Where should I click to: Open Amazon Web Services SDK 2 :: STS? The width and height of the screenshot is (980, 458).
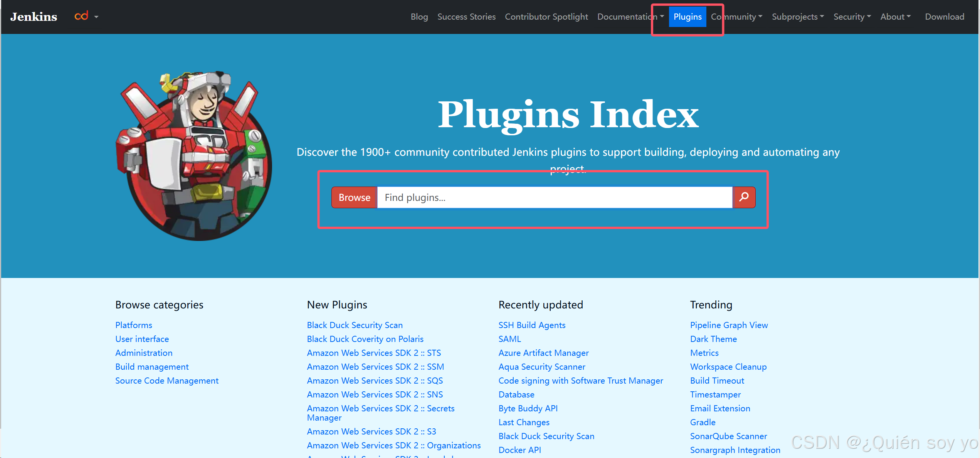(374, 353)
